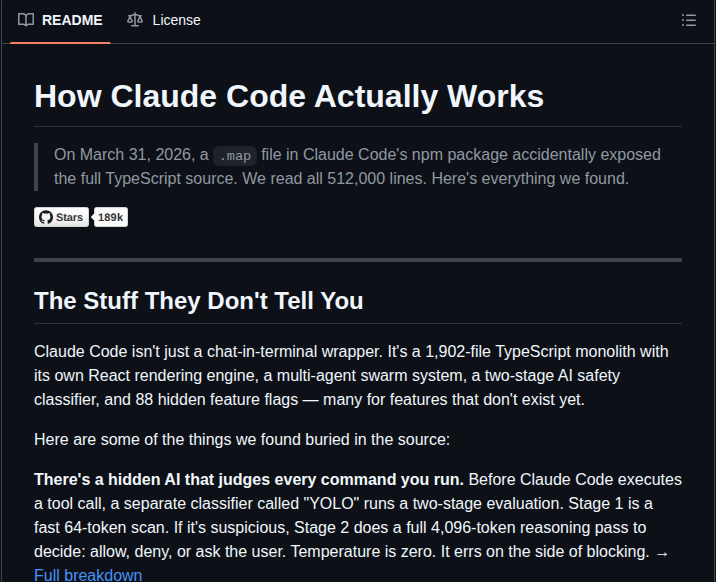
Task: Click the book icon beside README
Action: point(26,20)
